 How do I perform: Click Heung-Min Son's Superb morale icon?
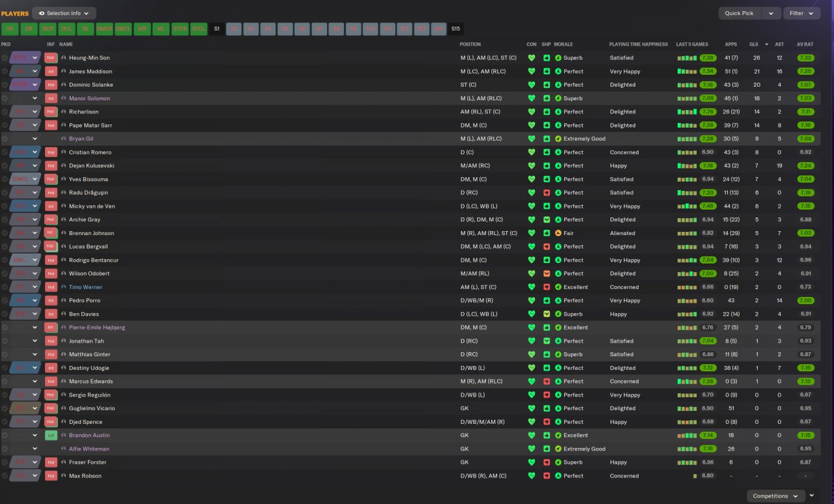(x=558, y=58)
